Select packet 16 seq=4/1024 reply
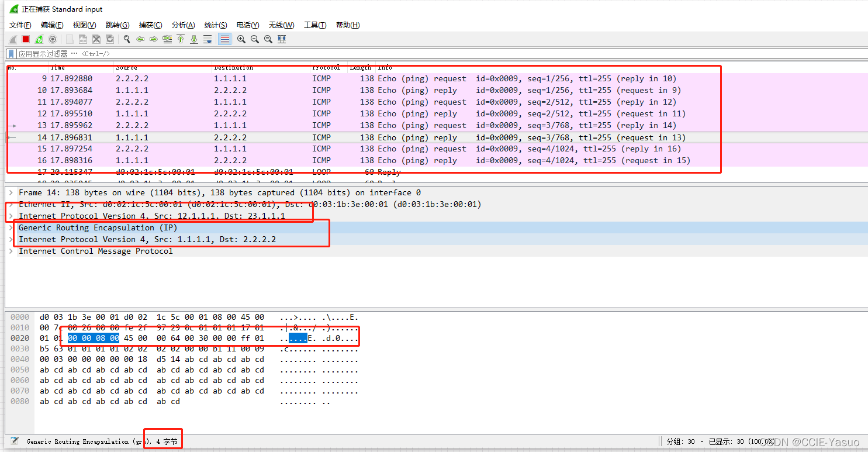Image resolution: width=868 pixels, height=452 pixels. click(x=437, y=160)
